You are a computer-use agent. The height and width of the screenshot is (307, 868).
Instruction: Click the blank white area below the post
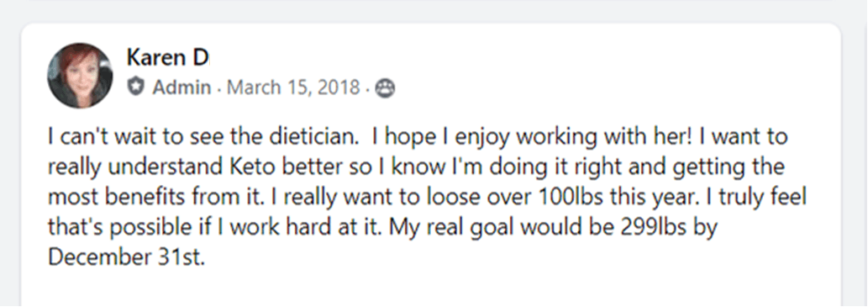pyautogui.click(x=431, y=288)
